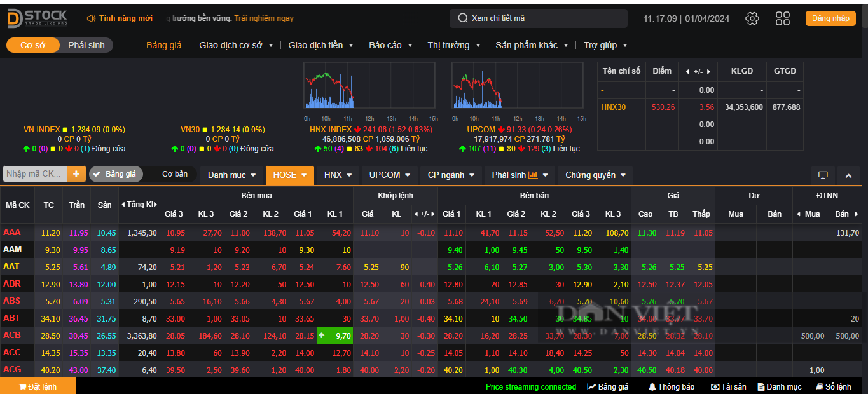Expand Sản phẩm khác menu
This screenshot has height=394, width=868.
pos(532,45)
